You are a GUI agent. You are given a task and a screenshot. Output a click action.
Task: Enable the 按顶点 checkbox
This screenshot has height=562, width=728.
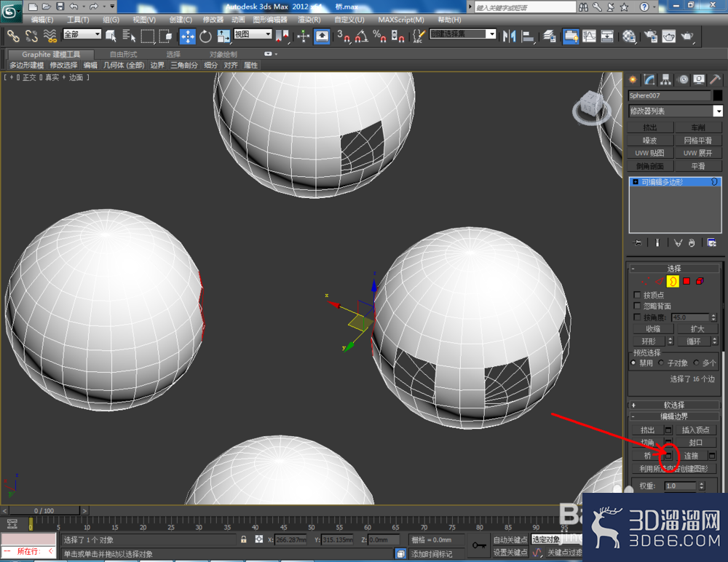(x=637, y=295)
